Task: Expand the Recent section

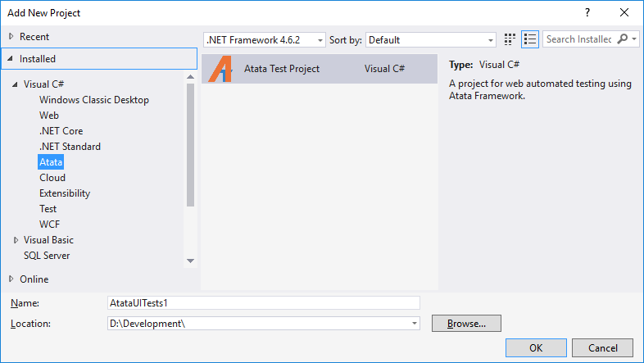Action: pyautogui.click(x=11, y=37)
